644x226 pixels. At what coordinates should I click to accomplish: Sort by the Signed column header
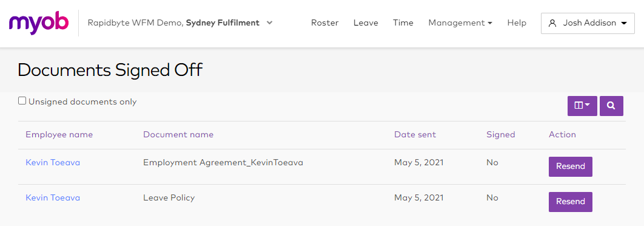pyautogui.click(x=501, y=135)
